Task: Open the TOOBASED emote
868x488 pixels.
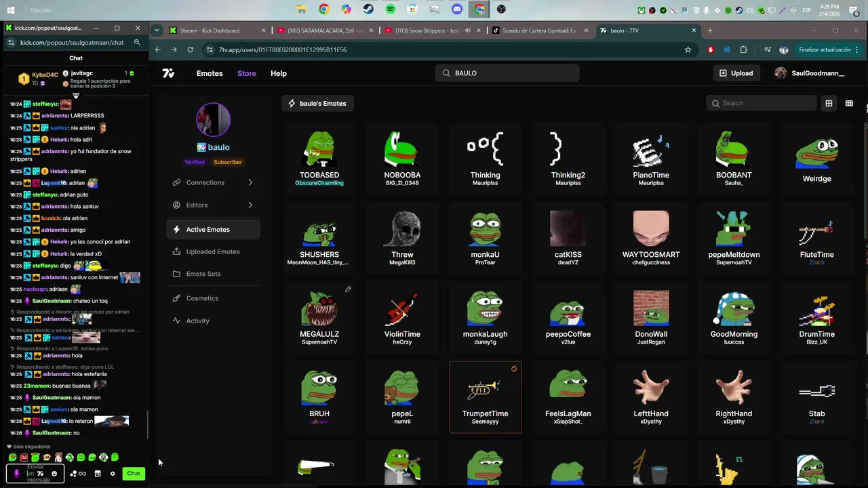Action: [319, 159]
